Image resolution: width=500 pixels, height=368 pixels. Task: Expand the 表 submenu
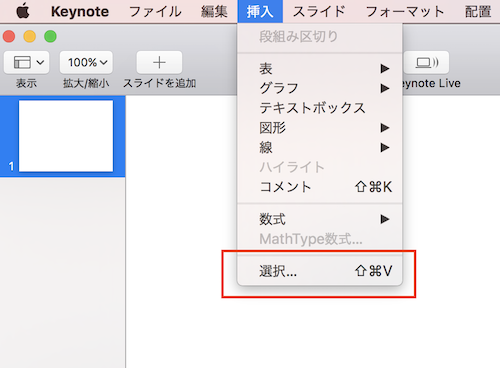(320, 69)
